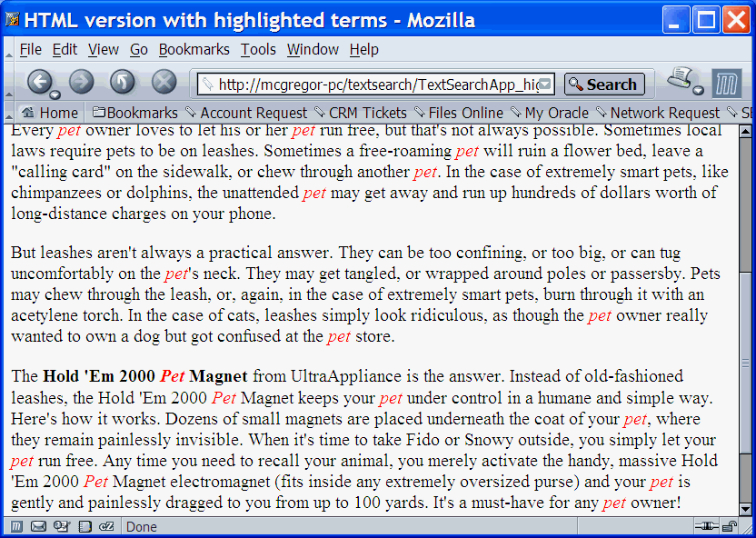Open the URL bar history dropdown

[x=543, y=84]
